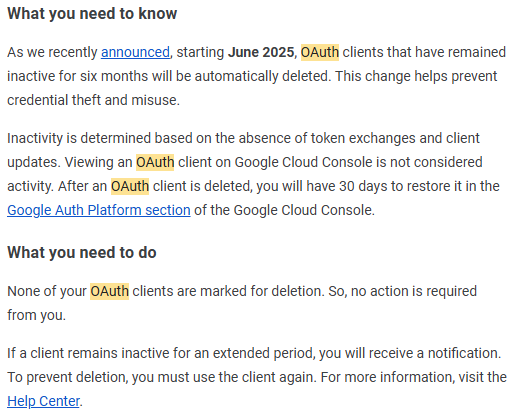Open the "announced" hyperlink
The height and width of the screenshot is (417, 516).
coord(135,52)
